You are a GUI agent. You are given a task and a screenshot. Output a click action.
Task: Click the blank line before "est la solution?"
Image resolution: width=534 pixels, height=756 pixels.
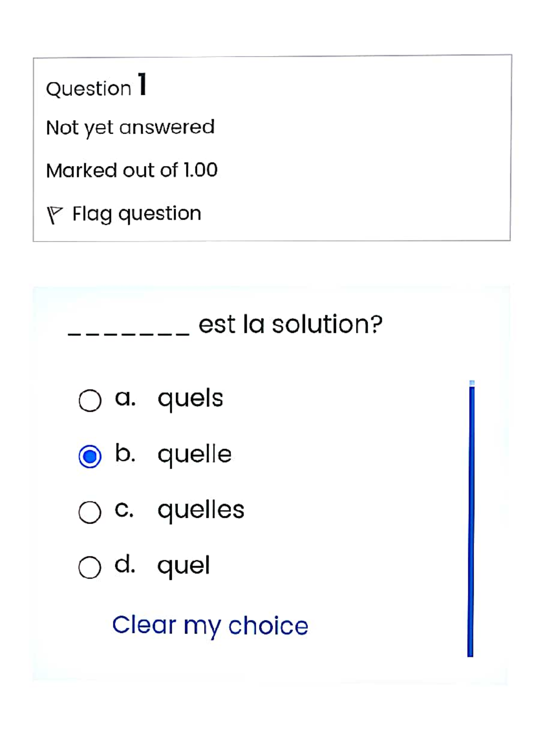click(x=129, y=333)
